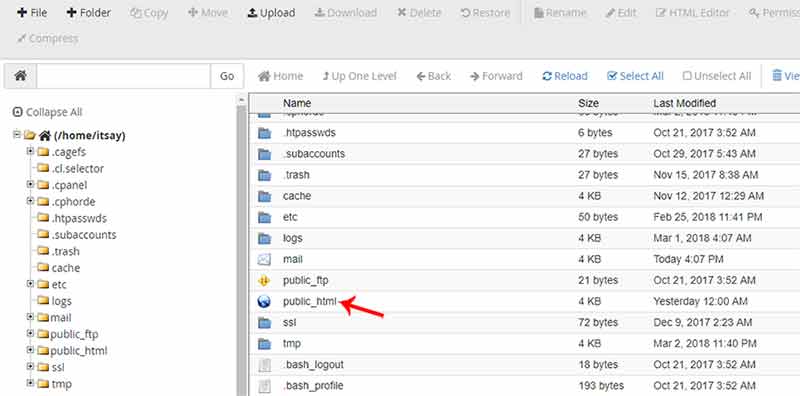Viewport: 800px width, 396px height.
Task: Reload the file list
Action: (565, 76)
